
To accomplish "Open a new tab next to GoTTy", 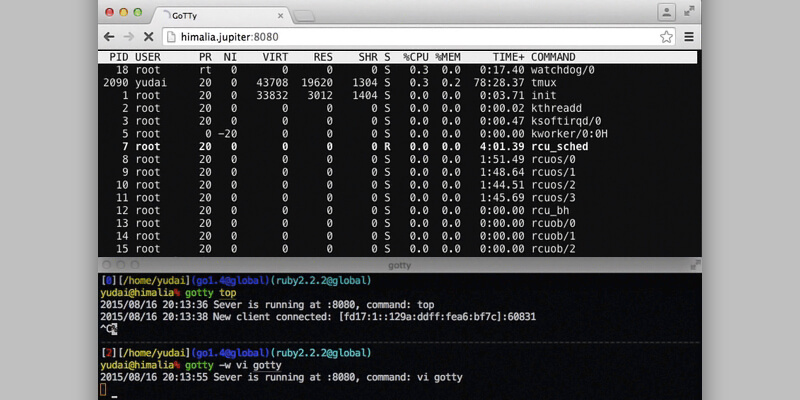I will coord(304,15).
